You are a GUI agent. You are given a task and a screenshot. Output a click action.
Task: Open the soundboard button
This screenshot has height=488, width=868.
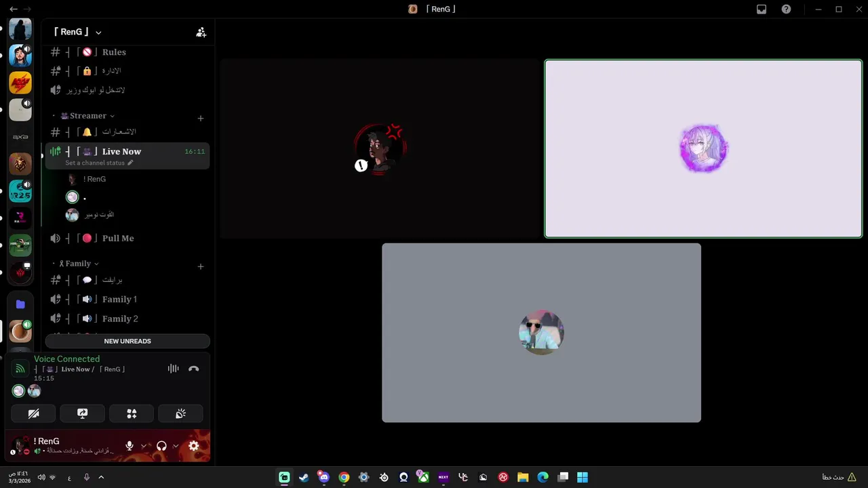click(180, 413)
